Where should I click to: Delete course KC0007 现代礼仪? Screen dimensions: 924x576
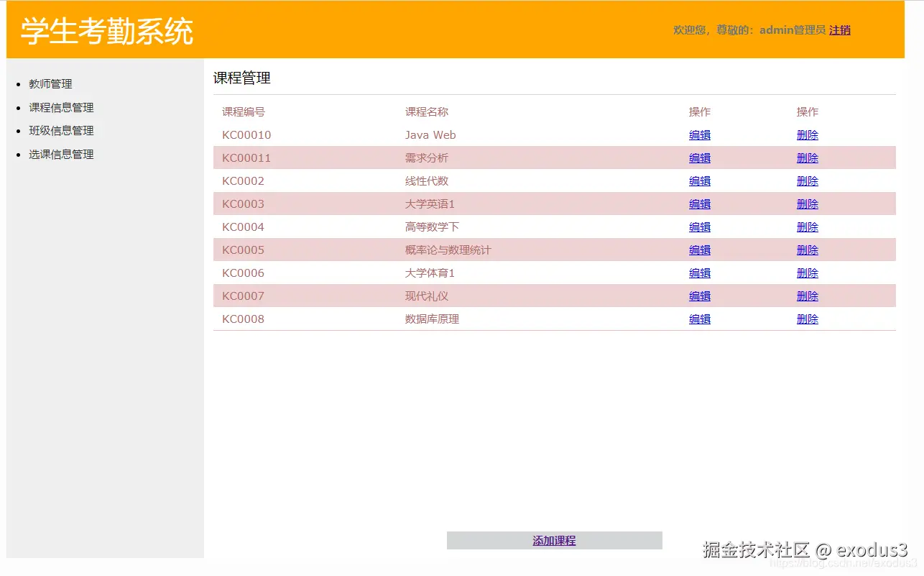(x=808, y=296)
